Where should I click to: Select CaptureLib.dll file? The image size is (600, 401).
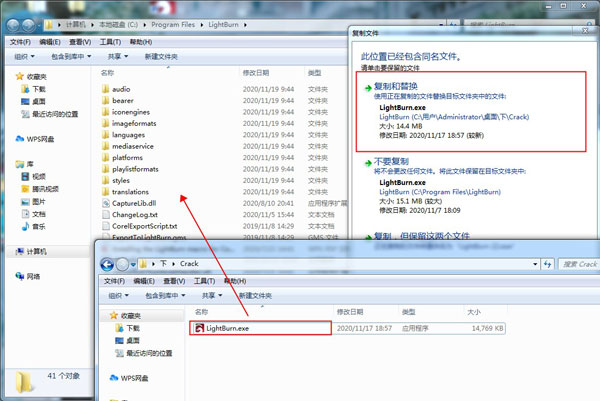134,203
